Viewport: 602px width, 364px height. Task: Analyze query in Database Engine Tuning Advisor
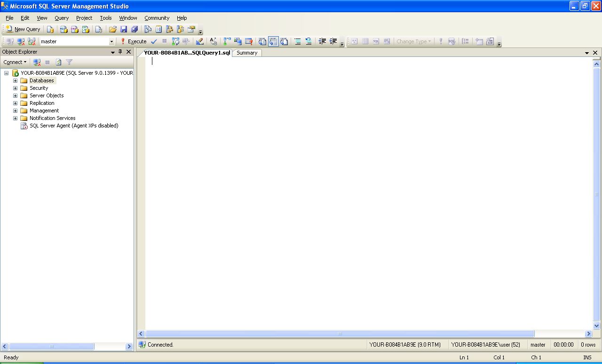186,41
